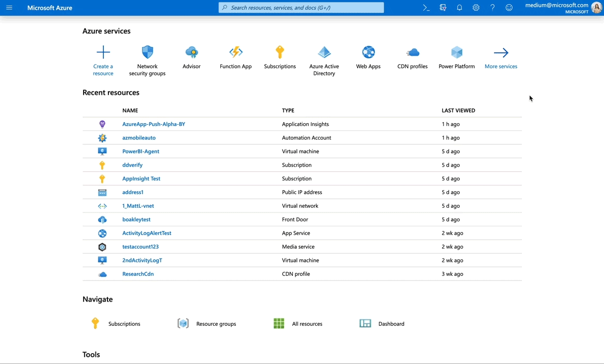The height and width of the screenshot is (364, 604).
Task: Click the ActivityLogAlertTest app service icon
Action: (x=102, y=233)
